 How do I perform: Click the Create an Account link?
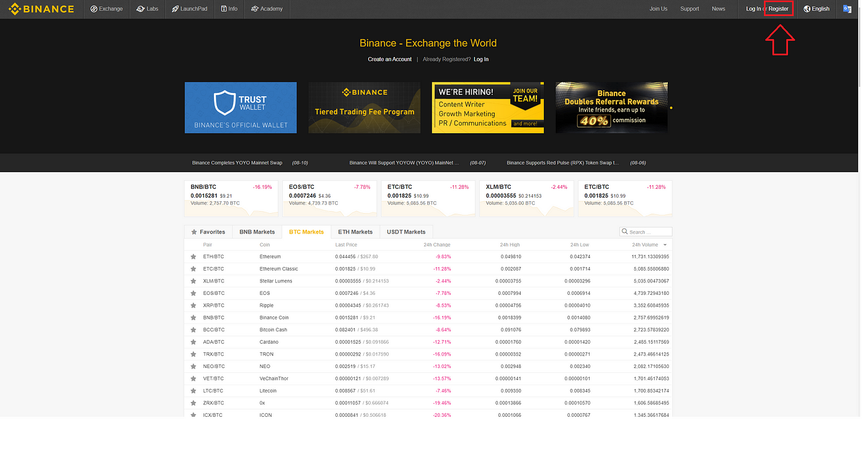coord(389,59)
